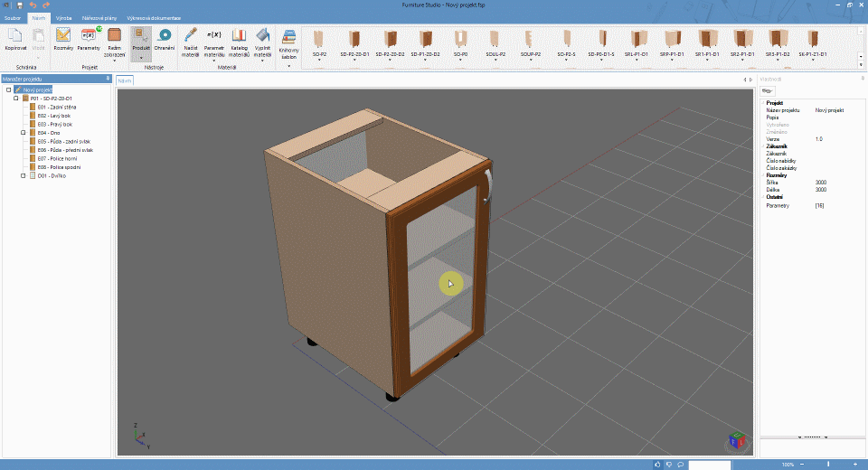The image size is (868, 470).
Task: Open the Produkt dropdown arrow
Action: [141, 57]
